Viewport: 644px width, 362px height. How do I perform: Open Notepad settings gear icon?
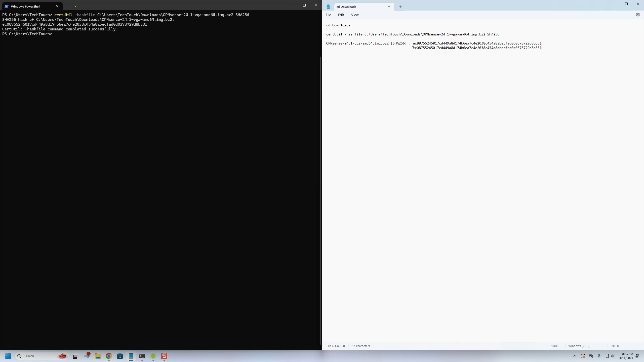638,15
